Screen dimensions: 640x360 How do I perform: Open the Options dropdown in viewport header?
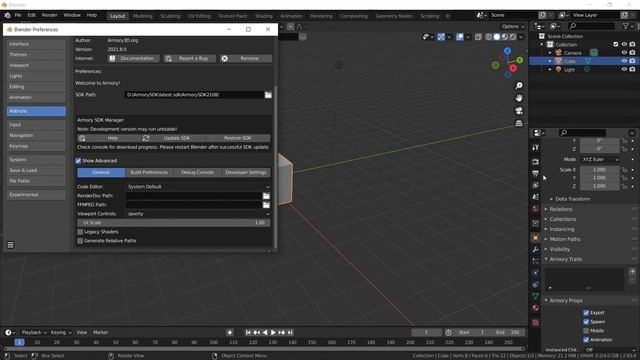pos(513,27)
